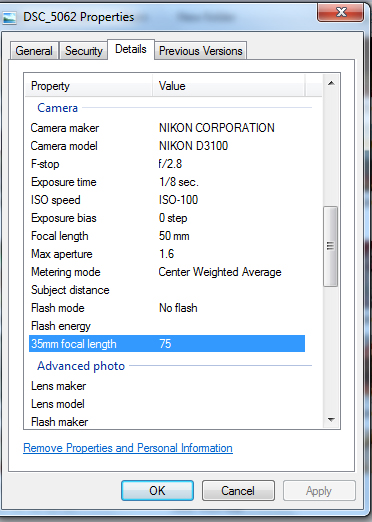
Task: Click the 1/8 sec. value
Action: tap(179, 182)
